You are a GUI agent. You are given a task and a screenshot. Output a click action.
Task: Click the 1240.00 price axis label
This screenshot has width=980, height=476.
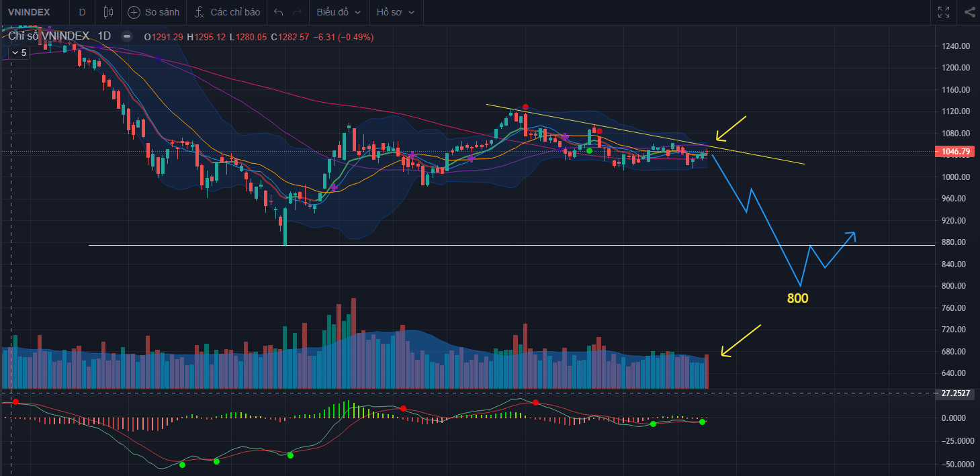(x=956, y=46)
